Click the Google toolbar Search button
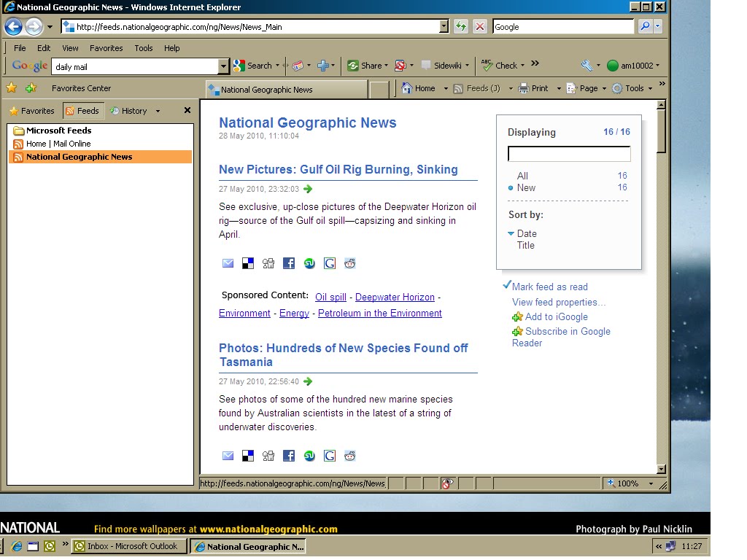The image size is (747, 560). pyautogui.click(x=253, y=66)
